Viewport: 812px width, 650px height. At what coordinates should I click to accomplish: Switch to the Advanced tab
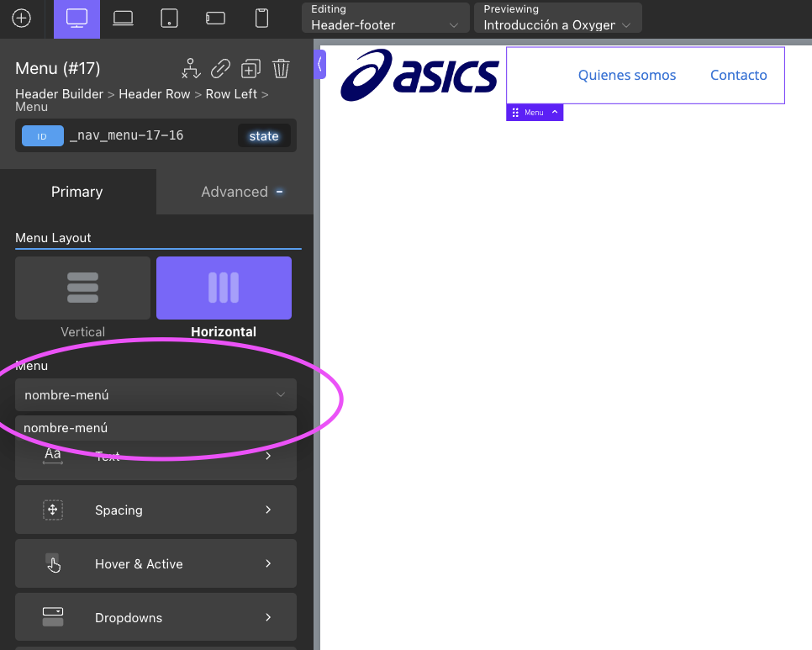pyautogui.click(x=235, y=192)
